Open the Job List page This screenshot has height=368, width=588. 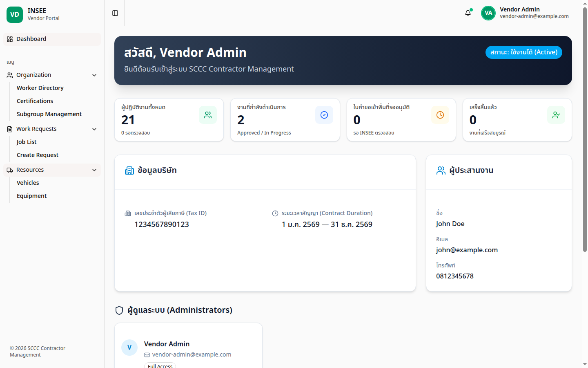tap(27, 142)
